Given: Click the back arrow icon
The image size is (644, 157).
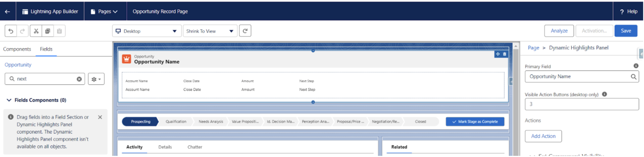Looking at the screenshot, I should click(8, 12).
